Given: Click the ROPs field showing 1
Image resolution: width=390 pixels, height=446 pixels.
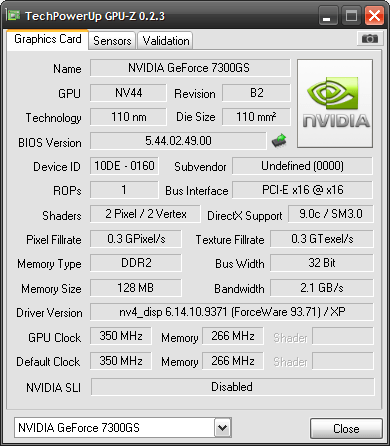Looking at the screenshot, I should pos(124,190).
